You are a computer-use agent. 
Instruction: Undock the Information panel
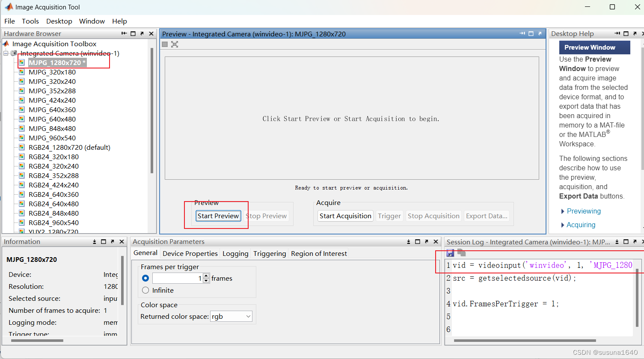click(x=113, y=242)
